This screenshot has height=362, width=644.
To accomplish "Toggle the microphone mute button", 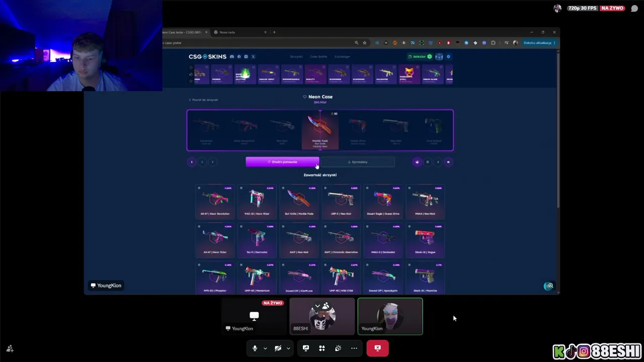I will pos(255,348).
